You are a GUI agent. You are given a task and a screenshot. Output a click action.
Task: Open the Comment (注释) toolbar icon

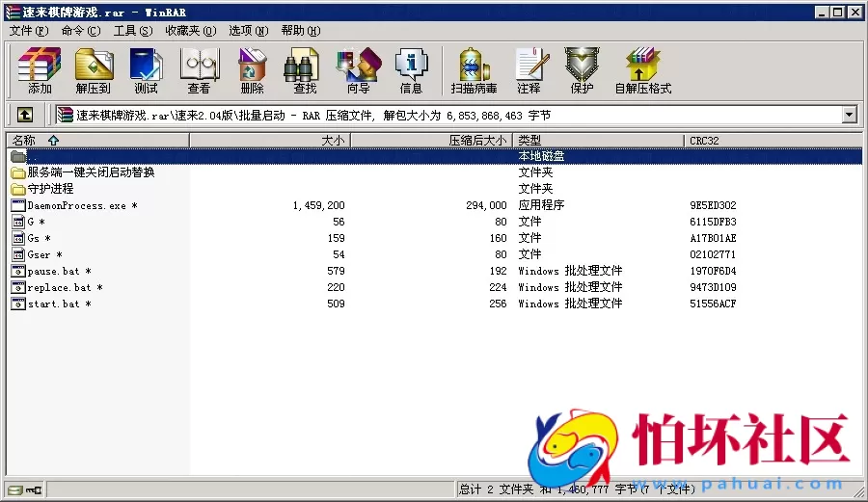(x=529, y=70)
